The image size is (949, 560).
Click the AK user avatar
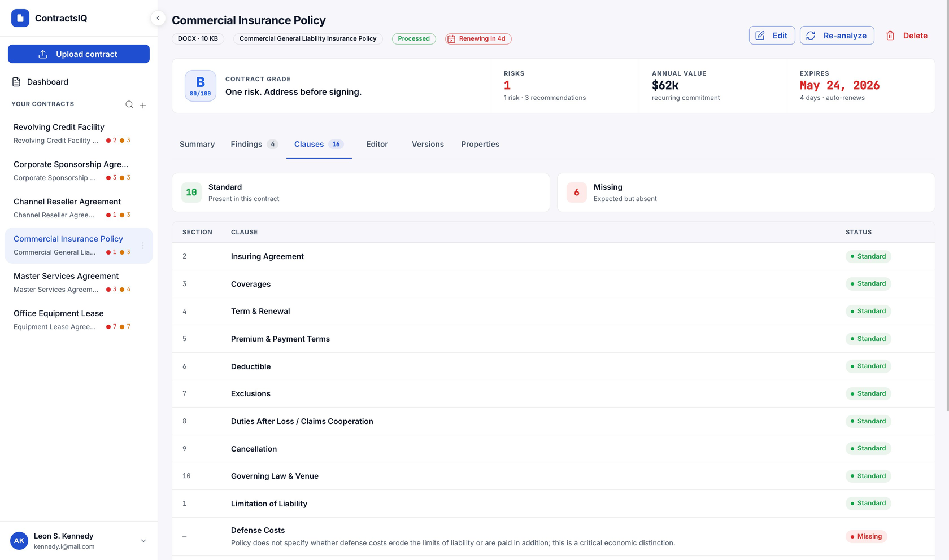[19, 541]
